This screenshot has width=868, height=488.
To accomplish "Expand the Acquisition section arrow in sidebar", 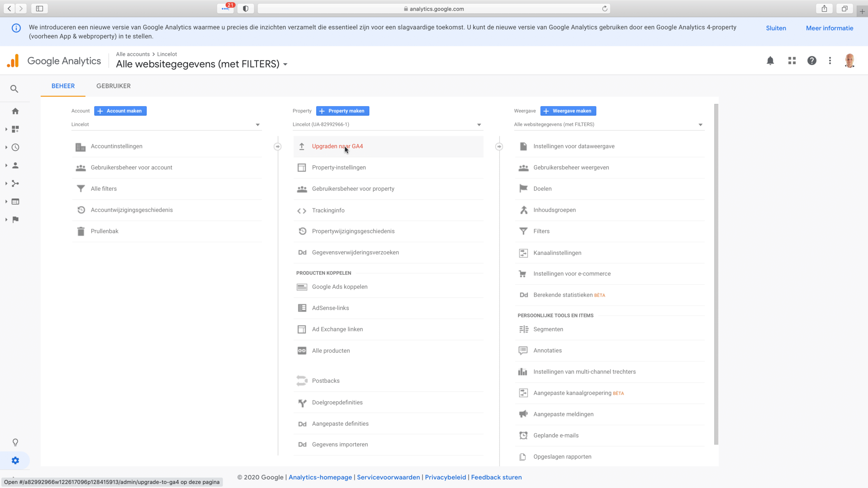I will pos(6,183).
